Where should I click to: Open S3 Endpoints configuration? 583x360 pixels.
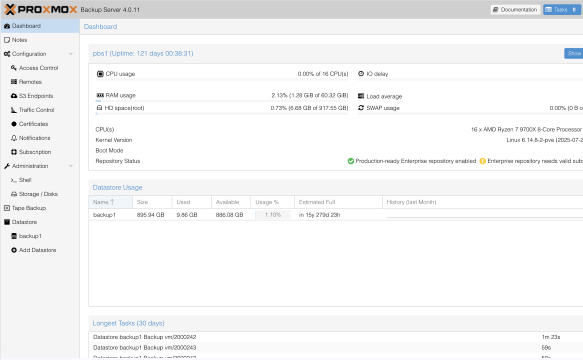click(40, 96)
